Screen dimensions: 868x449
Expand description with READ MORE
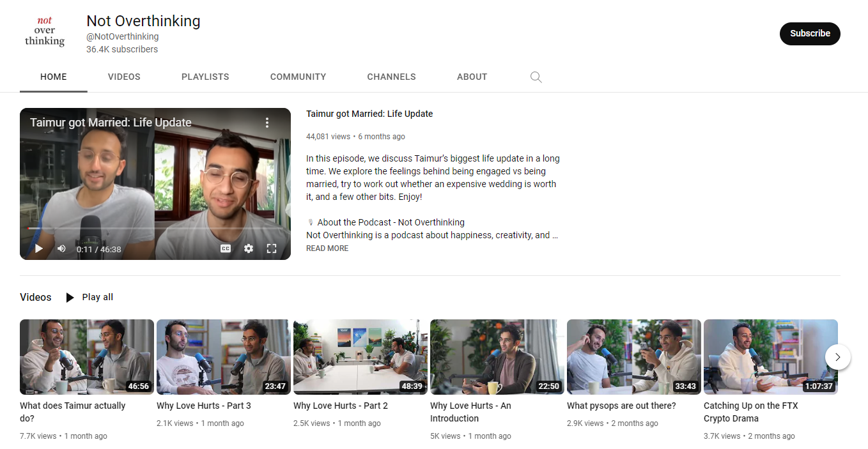click(x=327, y=248)
